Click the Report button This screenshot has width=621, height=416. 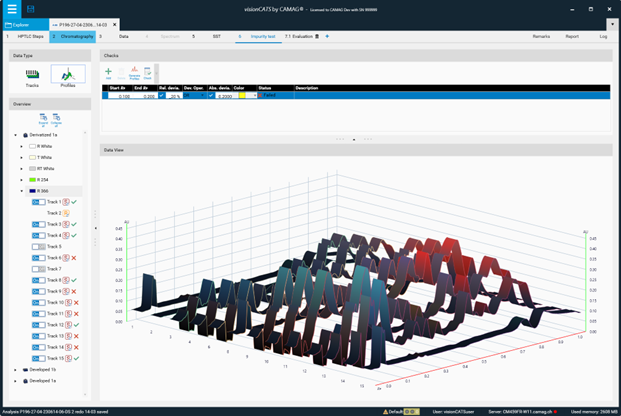coord(572,36)
